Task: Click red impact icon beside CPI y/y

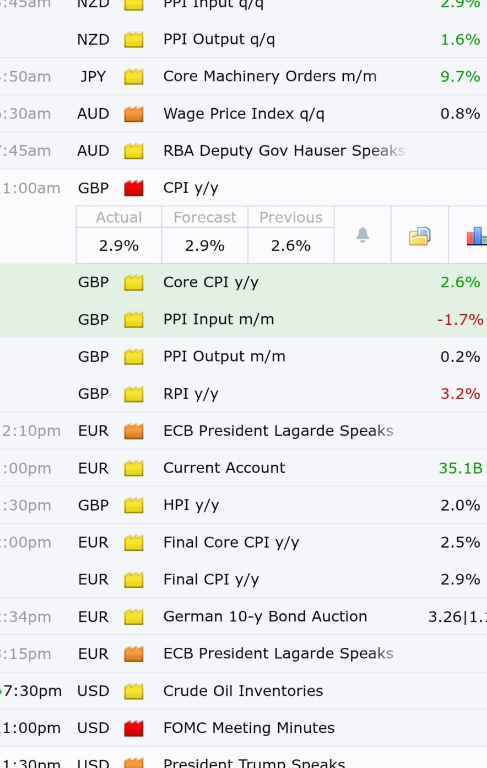Action: point(134,188)
